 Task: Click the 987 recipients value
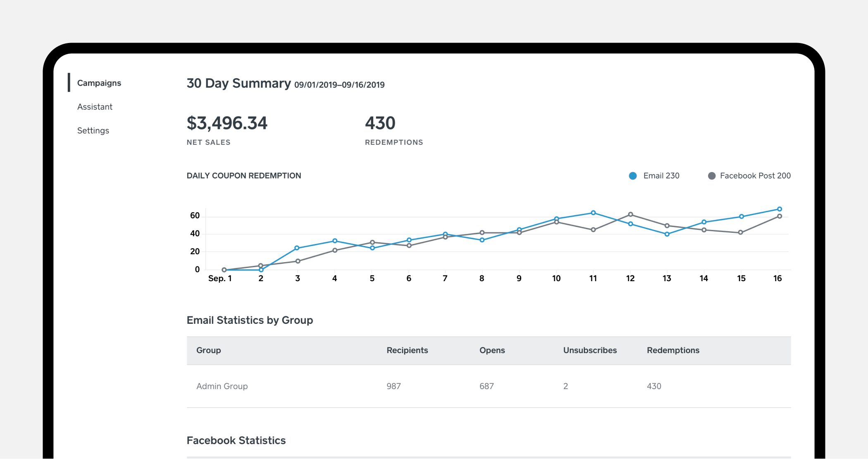click(393, 386)
